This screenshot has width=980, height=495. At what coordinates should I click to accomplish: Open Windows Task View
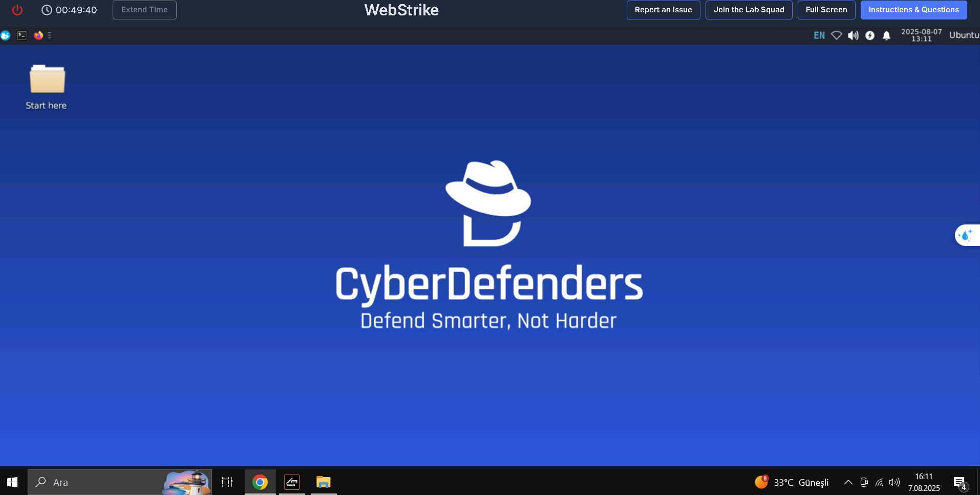pos(227,482)
